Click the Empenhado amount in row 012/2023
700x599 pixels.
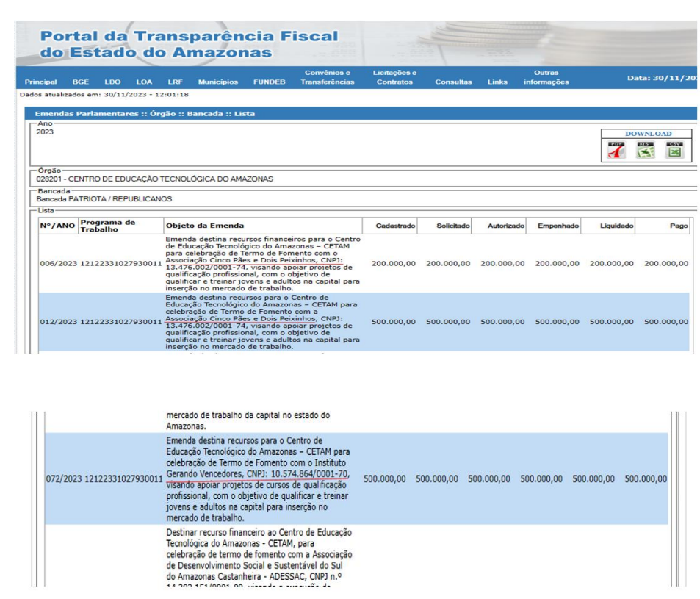(x=558, y=322)
